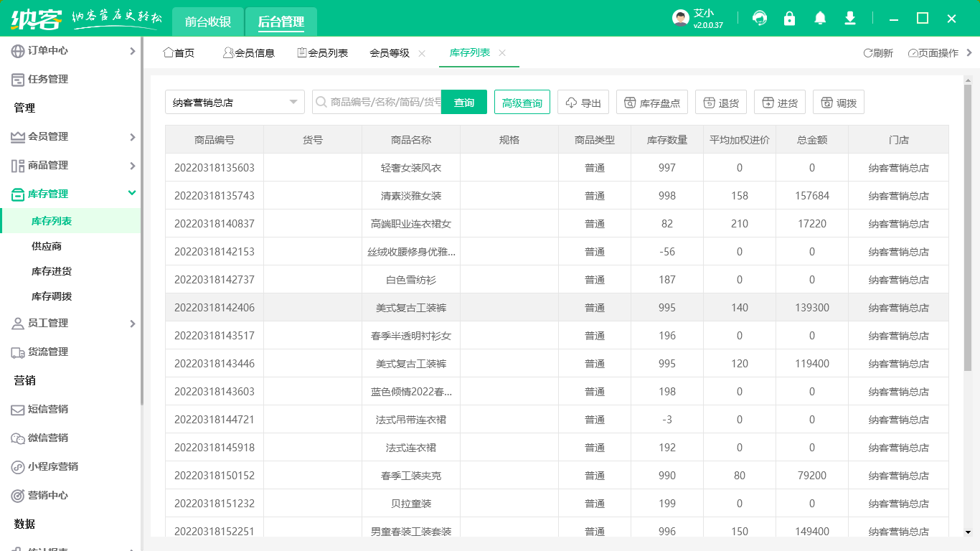Select row 清素淡雅女装
Screen dimensions: 980x551
[557, 196]
